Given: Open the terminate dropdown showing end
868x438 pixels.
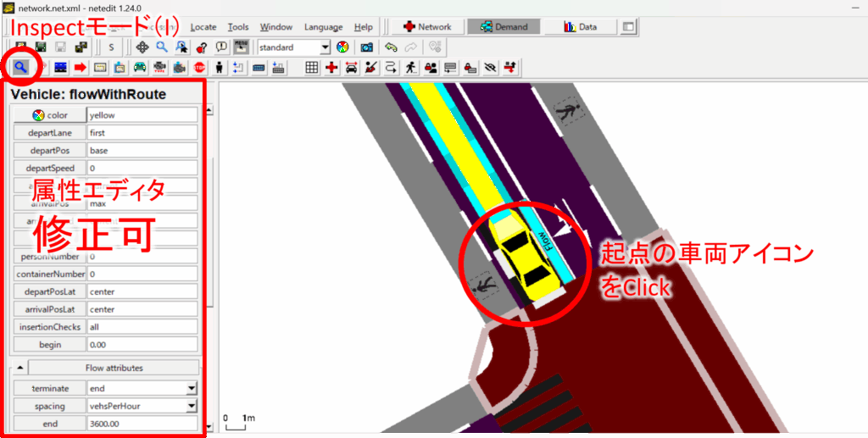Looking at the screenshot, I should coord(142,388).
